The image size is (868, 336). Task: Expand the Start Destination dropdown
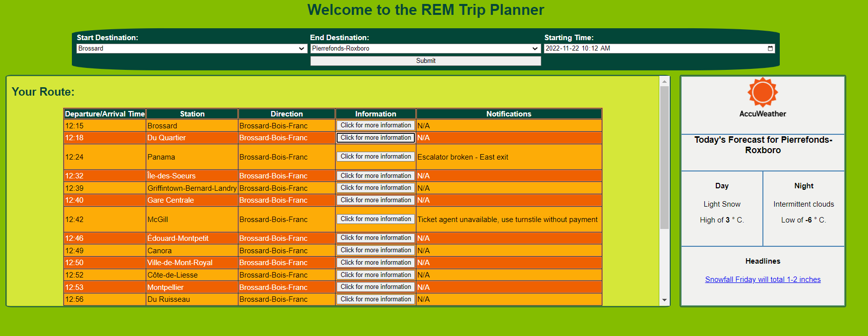(x=191, y=49)
